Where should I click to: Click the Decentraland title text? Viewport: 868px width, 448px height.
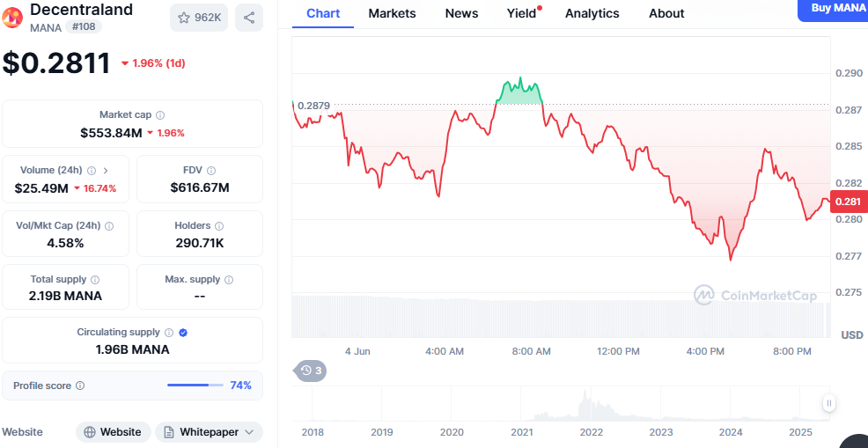tap(81, 9)
